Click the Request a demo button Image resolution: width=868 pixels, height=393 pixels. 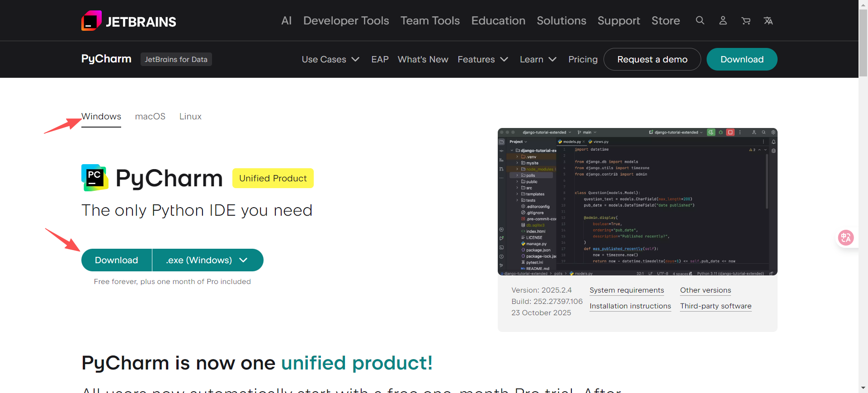tap(652, 59)
